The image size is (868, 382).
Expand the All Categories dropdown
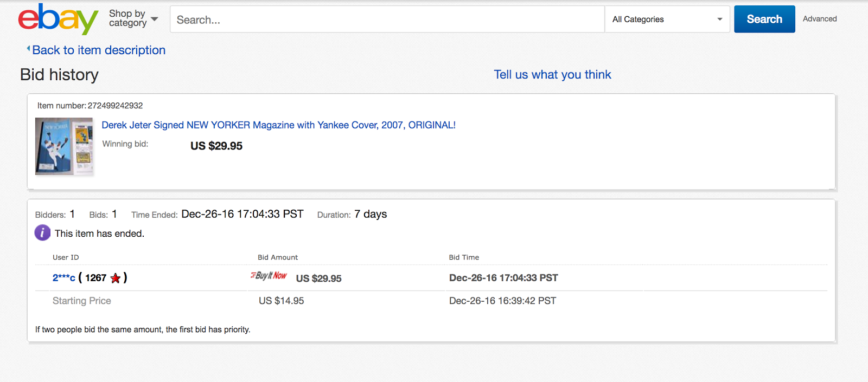pos(667,20)
